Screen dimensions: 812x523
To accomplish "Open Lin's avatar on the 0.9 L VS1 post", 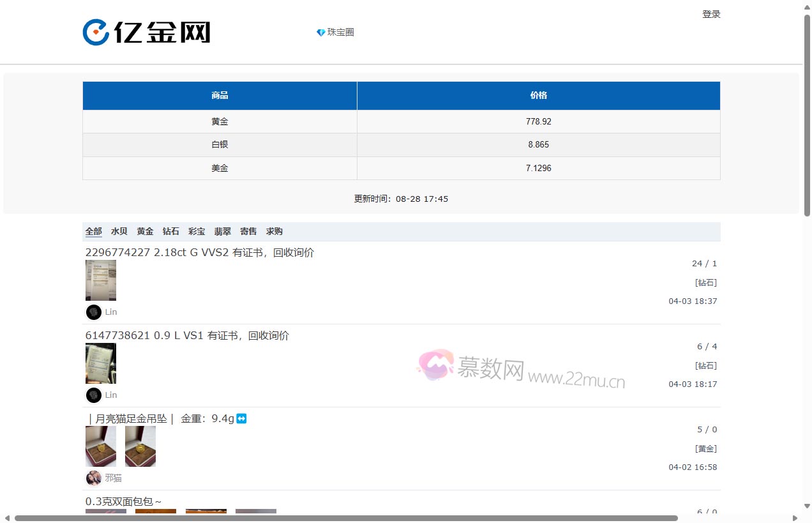I will coord(94,395).
